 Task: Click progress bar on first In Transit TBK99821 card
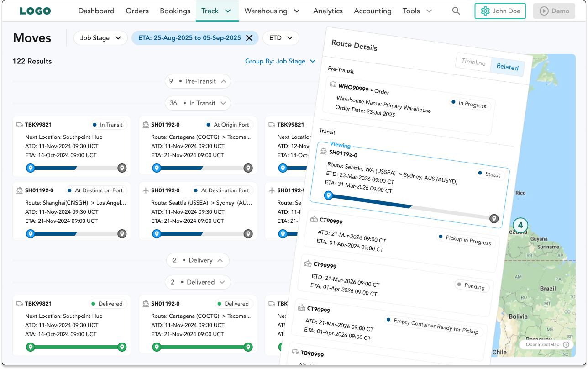click(76, 168)
